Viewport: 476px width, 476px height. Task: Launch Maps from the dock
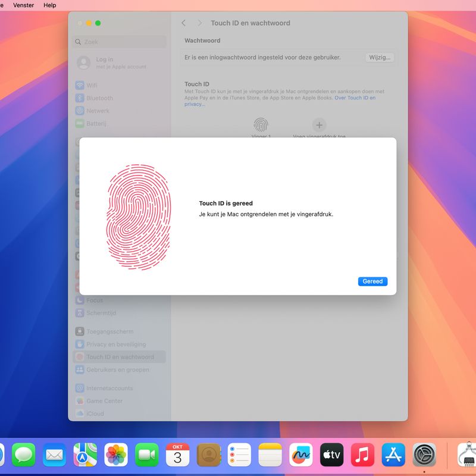[x=85, y=455]
